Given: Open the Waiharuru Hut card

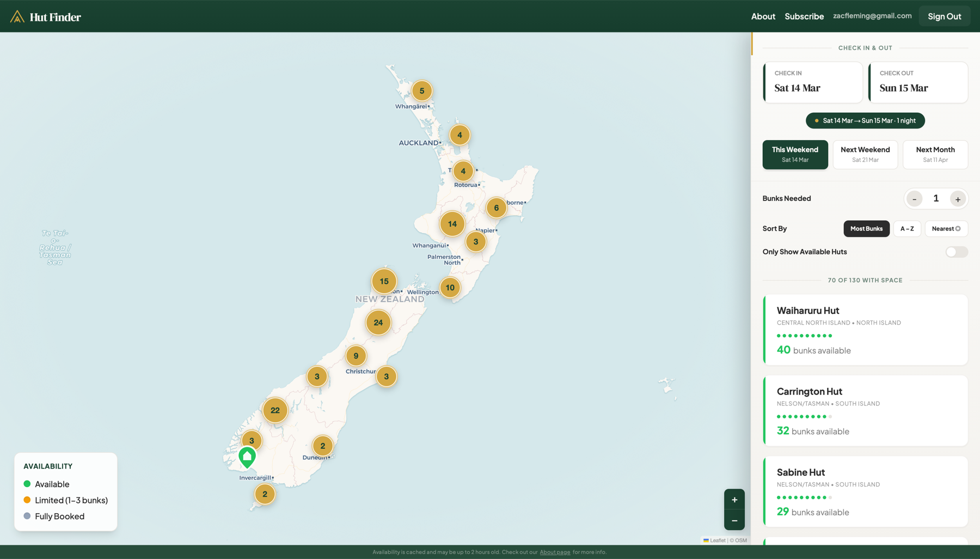Looking at the screenshot, I should [x=865, y=330].
